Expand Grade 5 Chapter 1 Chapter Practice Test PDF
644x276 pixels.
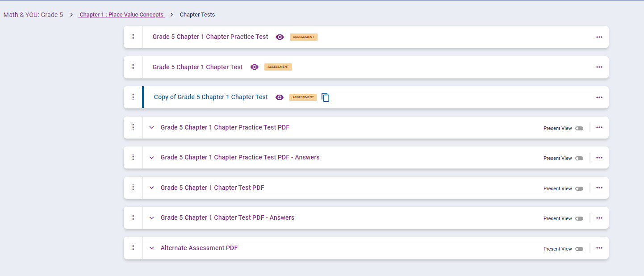[x=152, y=127]
